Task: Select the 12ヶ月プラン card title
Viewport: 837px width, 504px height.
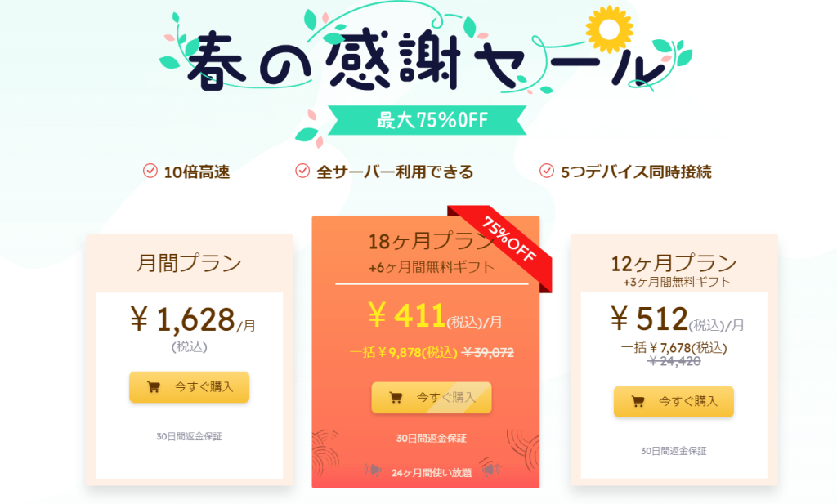Action: pyautogui.click(x=674, y=264)
